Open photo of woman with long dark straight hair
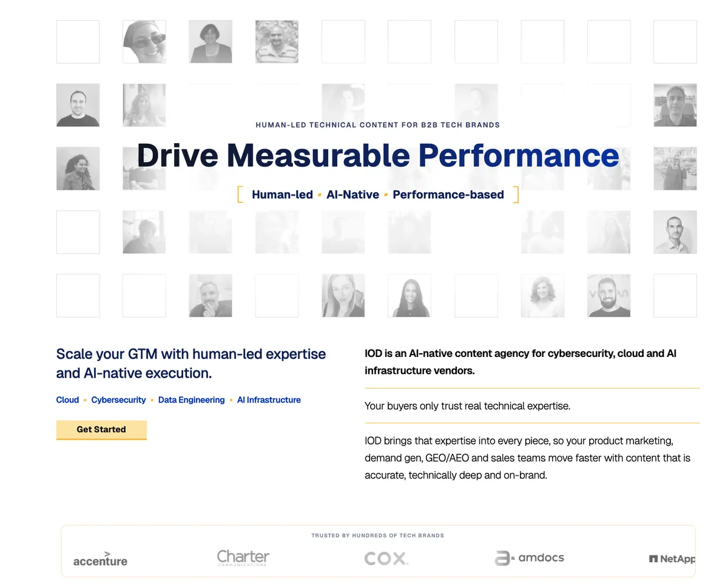The width and height of the screenshot is (728, 587). [409, 296]
